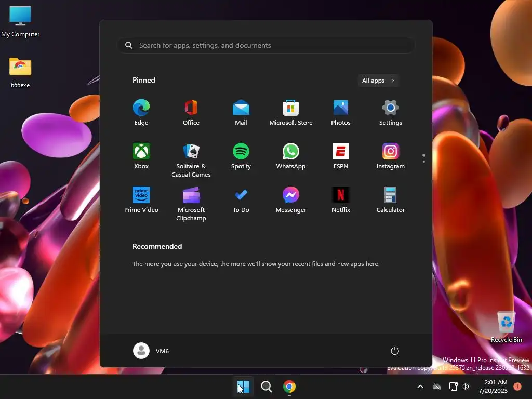This screenshot has height=399, width=532.
Task: Expand hidden system tray icons chevron
Action: pyautogui.click(x=420, y=387)
